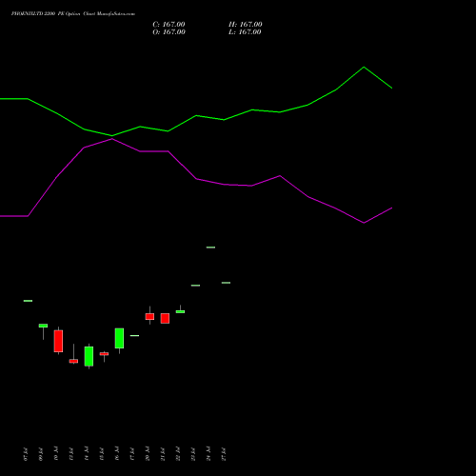The image size is (476, 476).
Task: Click the peak of the green line
Action: pos(364,68)
